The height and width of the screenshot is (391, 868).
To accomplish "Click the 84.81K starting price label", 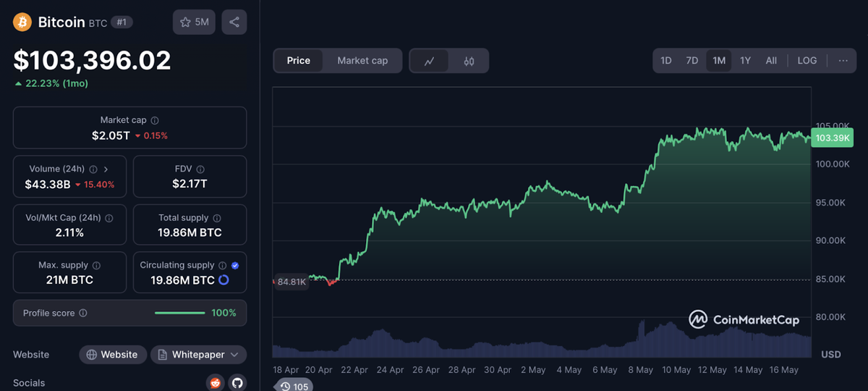I will [292, 282].
